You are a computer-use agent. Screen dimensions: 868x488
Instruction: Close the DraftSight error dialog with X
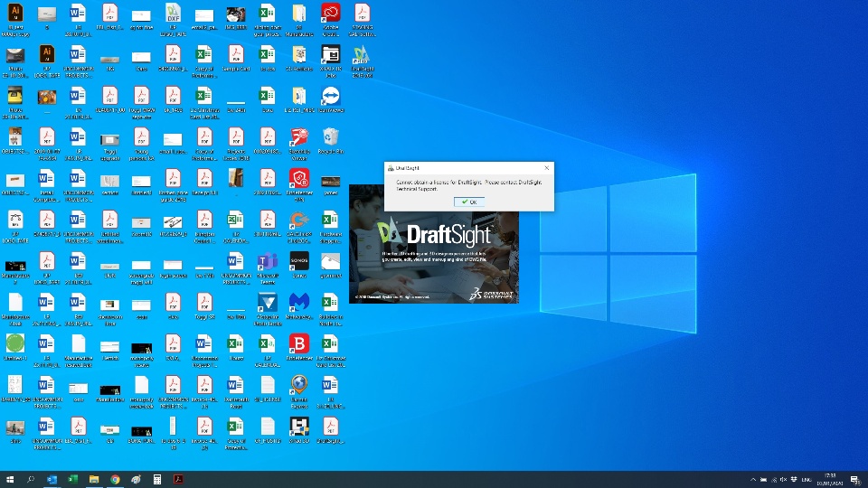pyautogui.click(x=547, y=168)
